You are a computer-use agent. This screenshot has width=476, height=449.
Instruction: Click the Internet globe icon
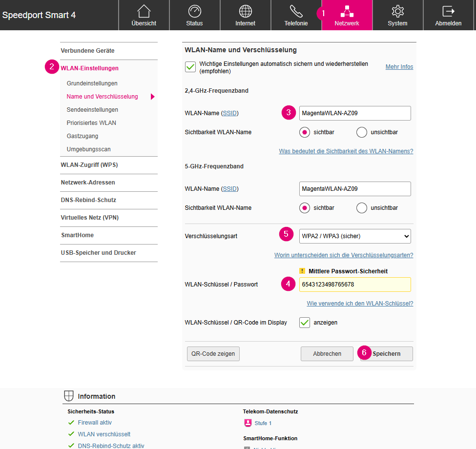tap(245, 11)
